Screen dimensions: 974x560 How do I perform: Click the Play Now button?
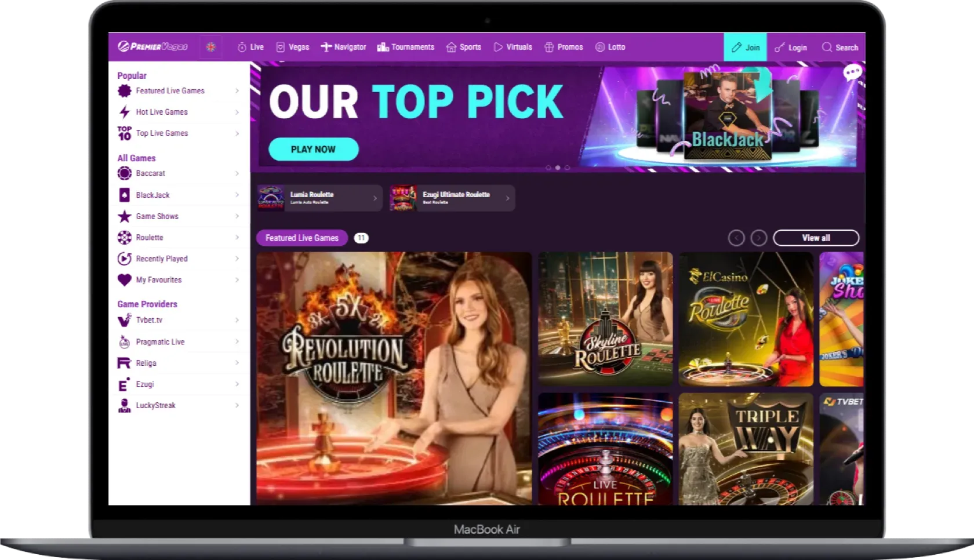click(313, 149)
